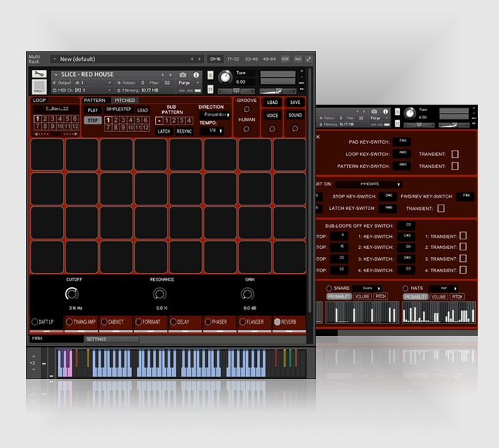The height and width of the screenshot is (448, 499).
Task: Click the Tune knob in the main rack
Action: click(224, 77)
